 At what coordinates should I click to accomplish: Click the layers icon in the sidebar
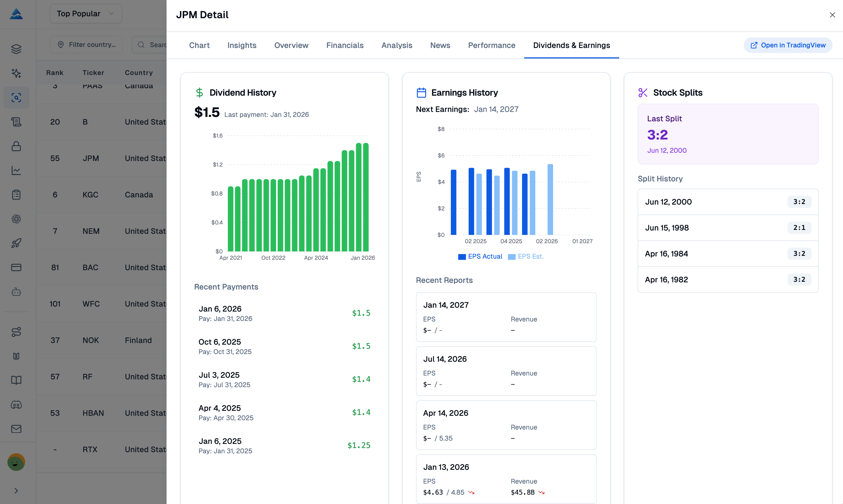(x=16, y=49)
